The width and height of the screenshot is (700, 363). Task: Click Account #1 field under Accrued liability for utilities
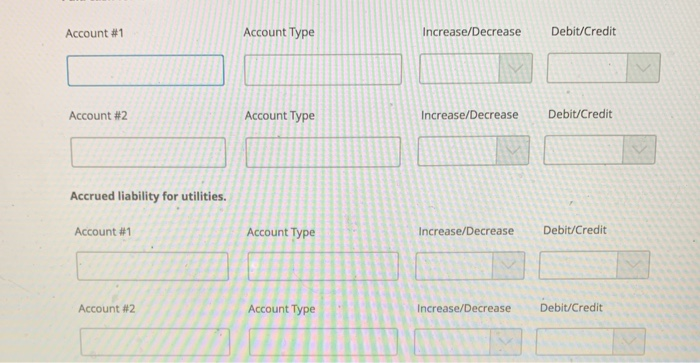(x=152, y=267)
